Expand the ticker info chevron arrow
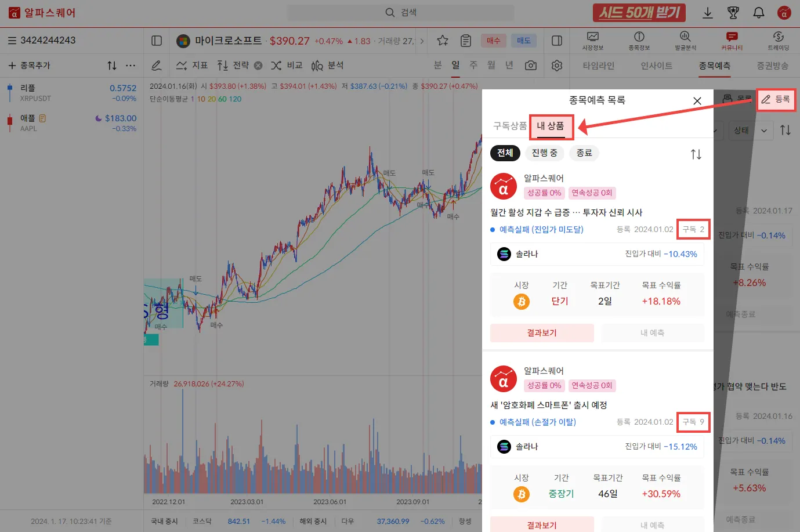 click(x=422, y=41)
